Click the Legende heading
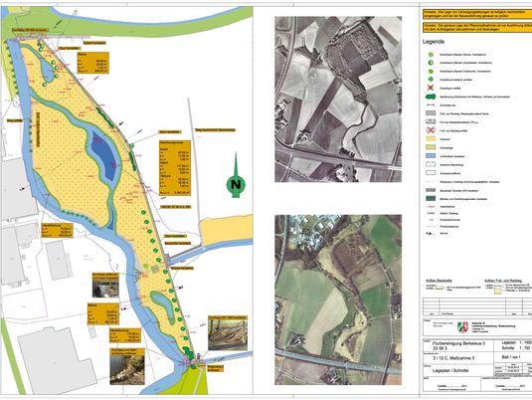 click(434, 42)
